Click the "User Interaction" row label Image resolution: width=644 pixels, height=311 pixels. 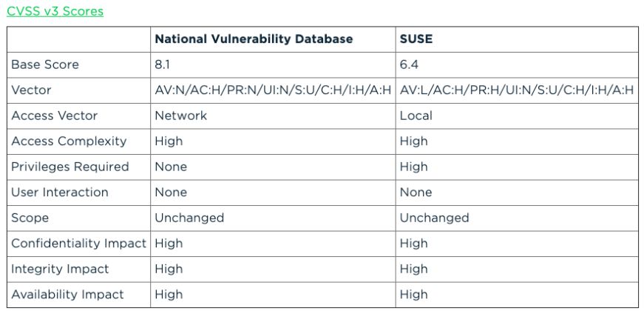tap(59, 193)
